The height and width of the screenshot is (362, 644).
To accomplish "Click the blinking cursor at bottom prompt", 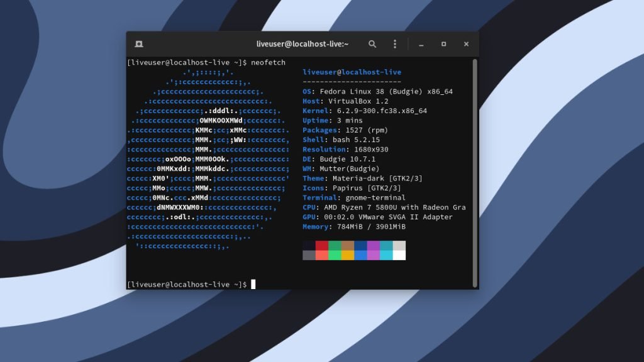I will (x=253, y=284).
